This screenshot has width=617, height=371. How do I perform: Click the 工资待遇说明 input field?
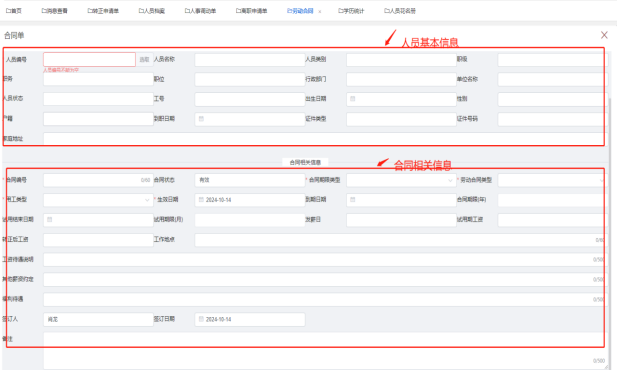tap(325, 260)
